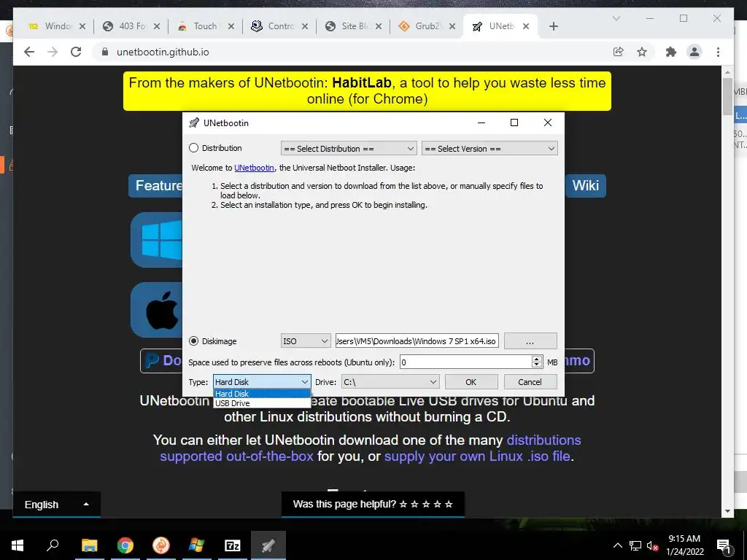Open Chrome extensions puzzle icon
Image resolution: width=747 pixels, height=560 pixels.
coord(671,52)
